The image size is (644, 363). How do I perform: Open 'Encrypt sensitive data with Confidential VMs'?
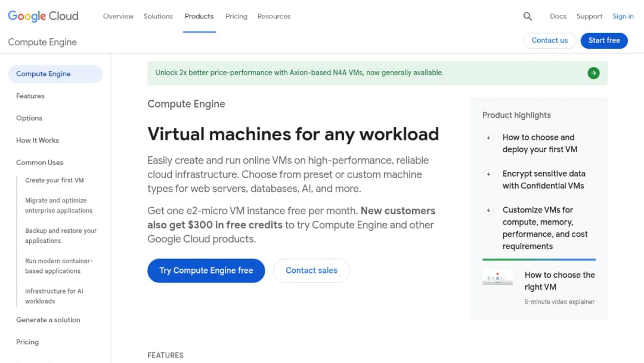tap(544, 180)
